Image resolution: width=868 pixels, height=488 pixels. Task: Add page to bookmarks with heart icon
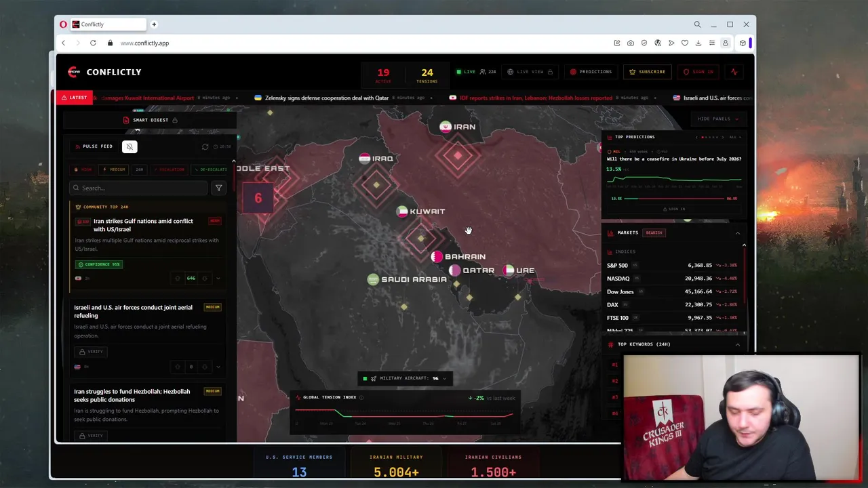coord(685,43)
